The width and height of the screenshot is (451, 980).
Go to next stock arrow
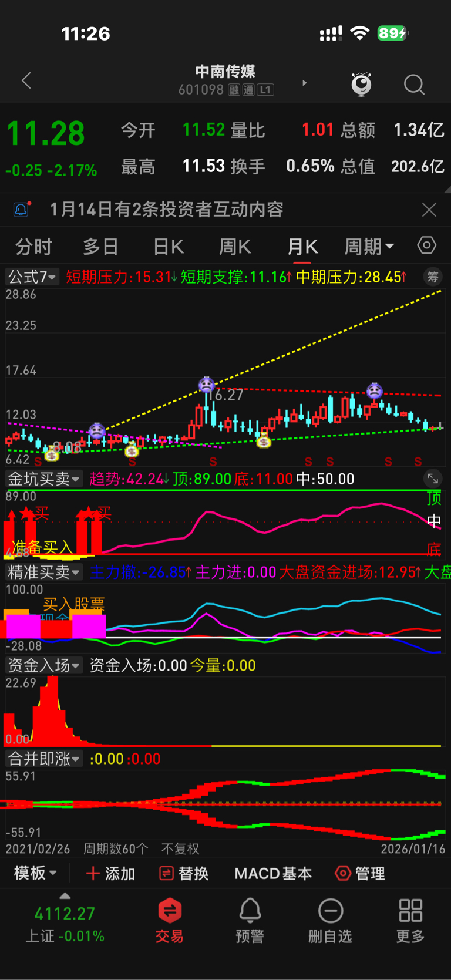point(304,83)
